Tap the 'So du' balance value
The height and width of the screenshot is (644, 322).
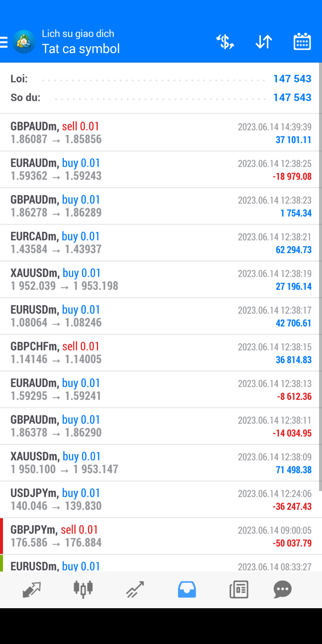click(292, 98)
